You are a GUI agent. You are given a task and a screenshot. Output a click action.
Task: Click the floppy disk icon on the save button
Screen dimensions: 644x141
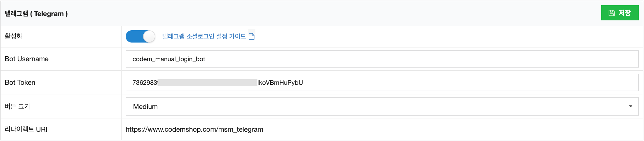coord(612,13)
